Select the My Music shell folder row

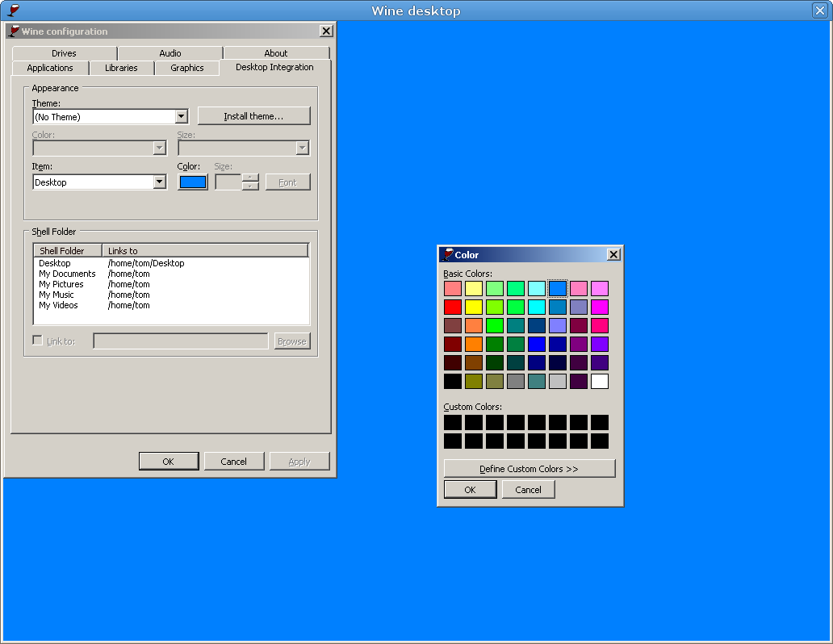171,295
